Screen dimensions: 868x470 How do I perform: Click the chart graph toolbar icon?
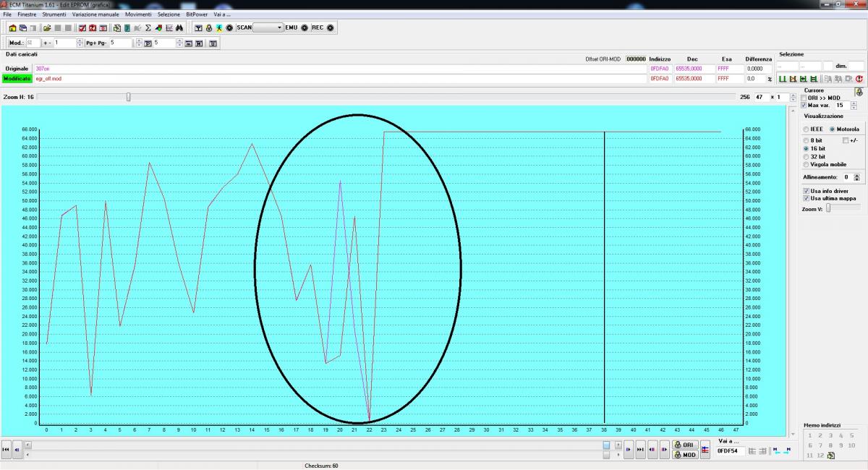click(x=169, y=27)
